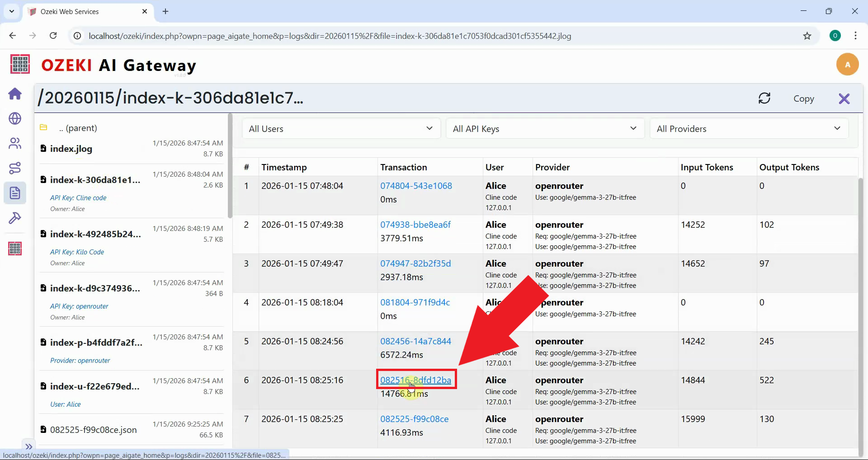Screen dimensions: 868x460
Task: Open a new browser tab
Action: (165, 12)
